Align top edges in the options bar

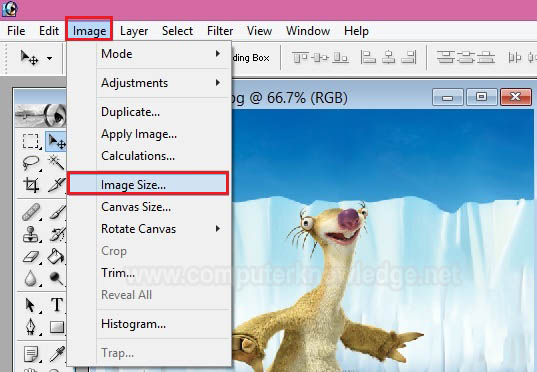300,58
